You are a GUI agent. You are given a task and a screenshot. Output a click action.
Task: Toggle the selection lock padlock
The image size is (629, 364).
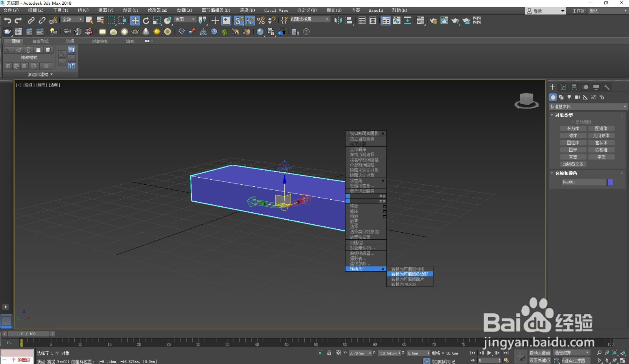(x=329, y=353)
